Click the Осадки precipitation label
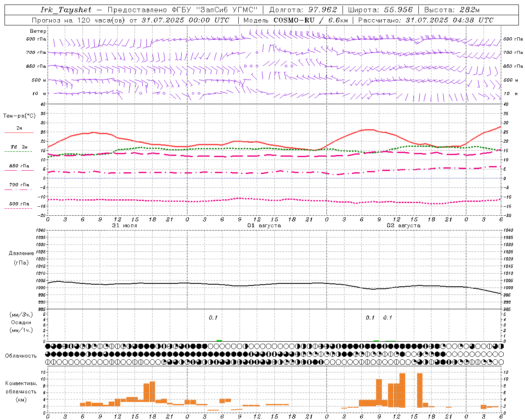 pos(21,322)
